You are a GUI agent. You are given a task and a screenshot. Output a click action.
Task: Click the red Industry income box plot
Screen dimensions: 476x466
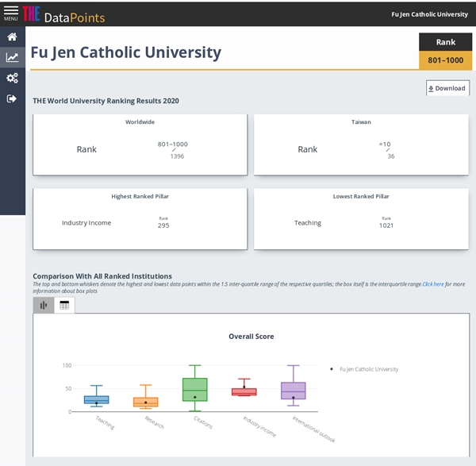(244, 391)
